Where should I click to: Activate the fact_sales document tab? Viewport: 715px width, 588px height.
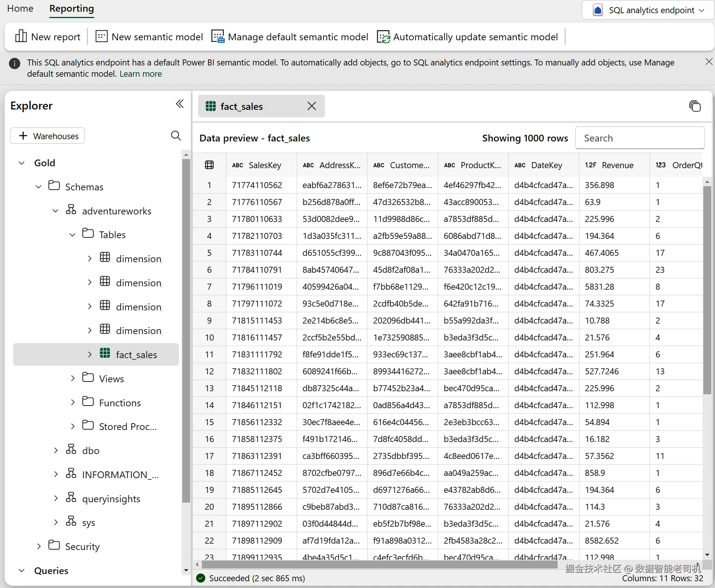261,106
